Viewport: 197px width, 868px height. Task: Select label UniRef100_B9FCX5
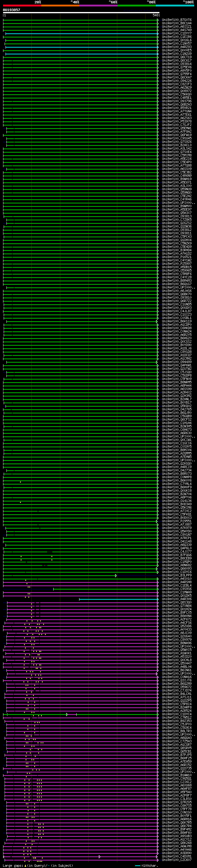coord(176,612)
